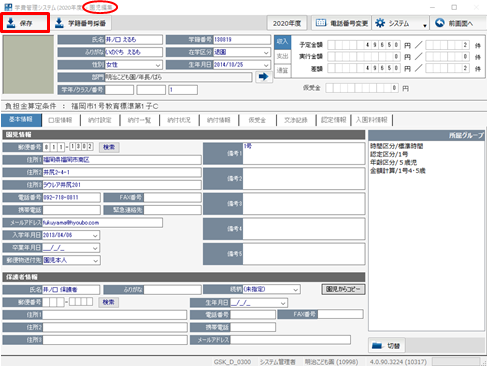
Task: Click the 2020年度 year button
Action: pyautogui.click(x=287, y=23)
